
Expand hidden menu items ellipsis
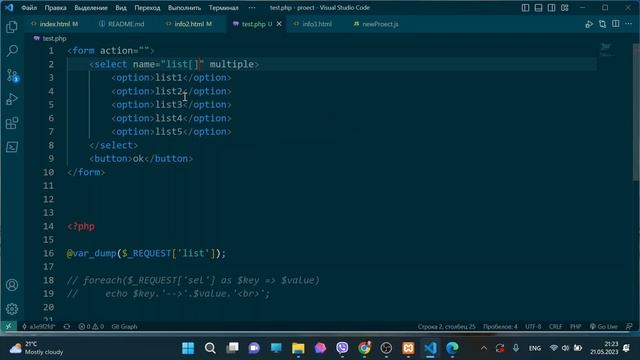pos(252,8)
